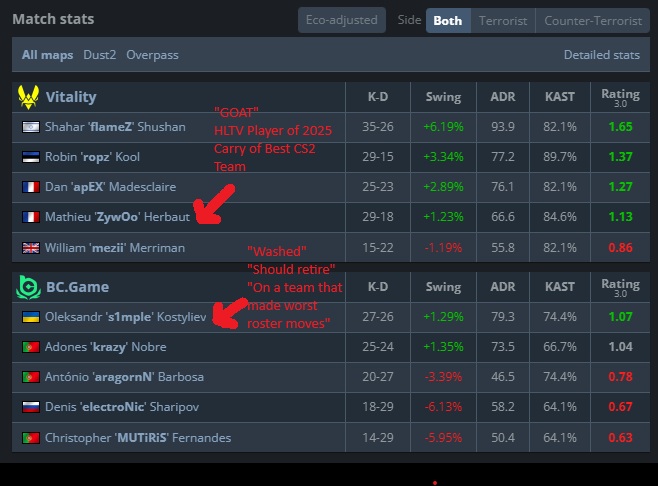Viewport: 658px width, 486px height.
Task: Open António 'aragornN' Barbosa player profile
Action: [x=124, y=377]
